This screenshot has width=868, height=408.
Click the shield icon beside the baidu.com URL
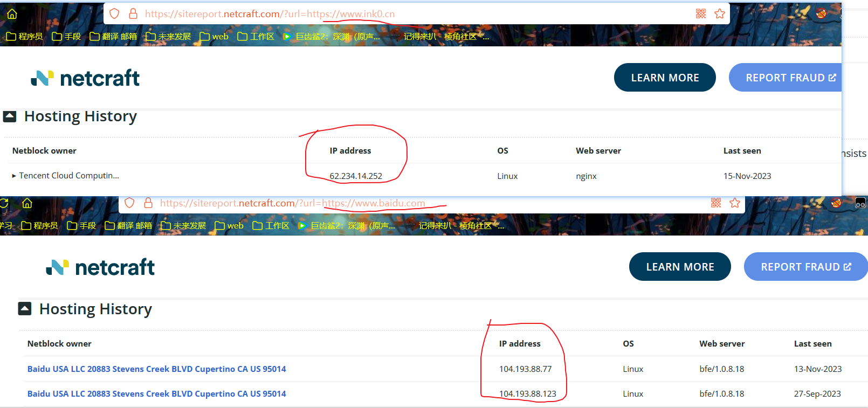pyautogui.click(x=129, y=203)
